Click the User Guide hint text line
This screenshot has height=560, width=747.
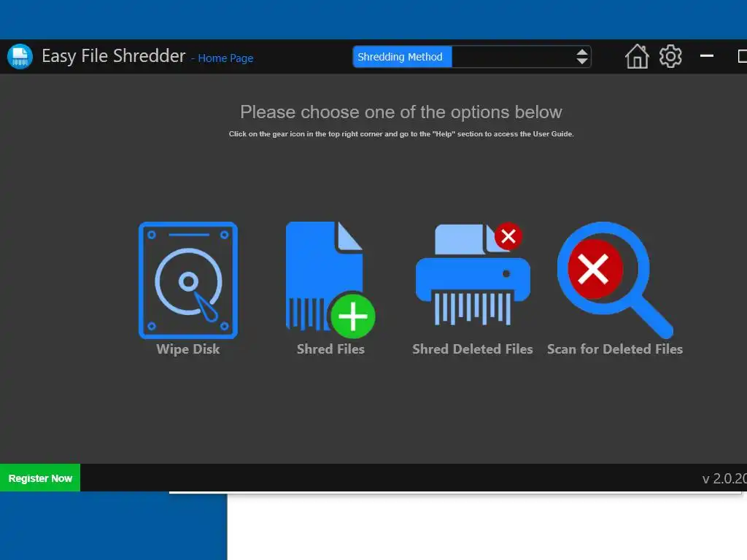pyautogui.click(x=401, y=134)
